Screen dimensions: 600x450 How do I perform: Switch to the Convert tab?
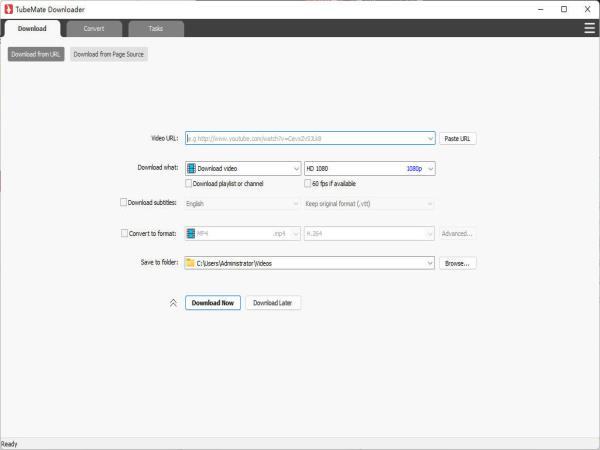(94, 29)
